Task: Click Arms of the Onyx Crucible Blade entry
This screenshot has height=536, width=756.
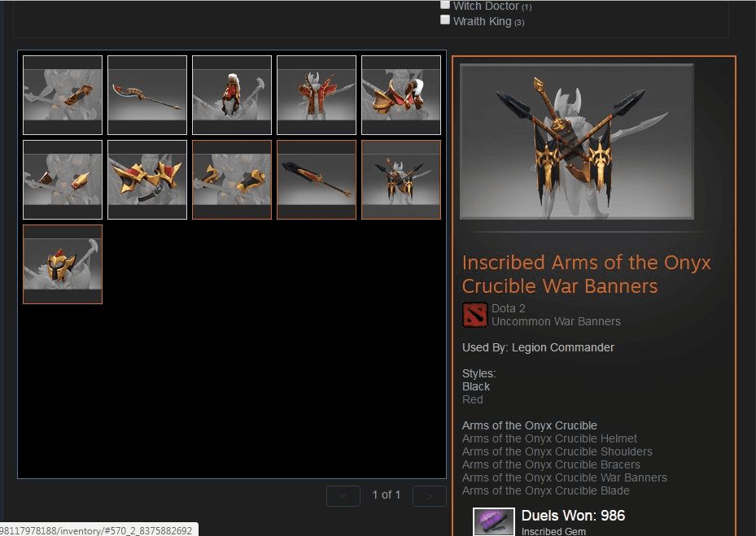Action: [x=546, y=490]
